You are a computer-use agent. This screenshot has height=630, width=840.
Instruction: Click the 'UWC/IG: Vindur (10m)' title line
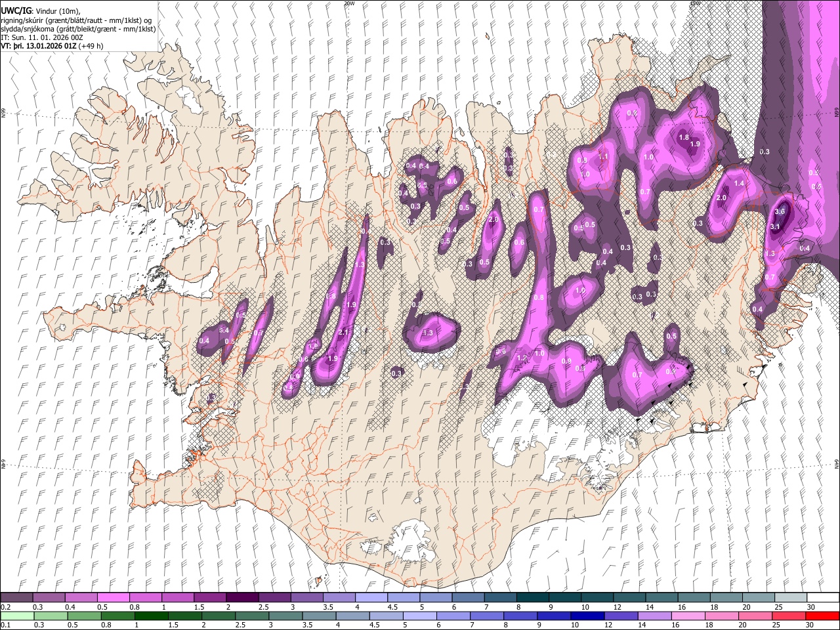[41, 11]
